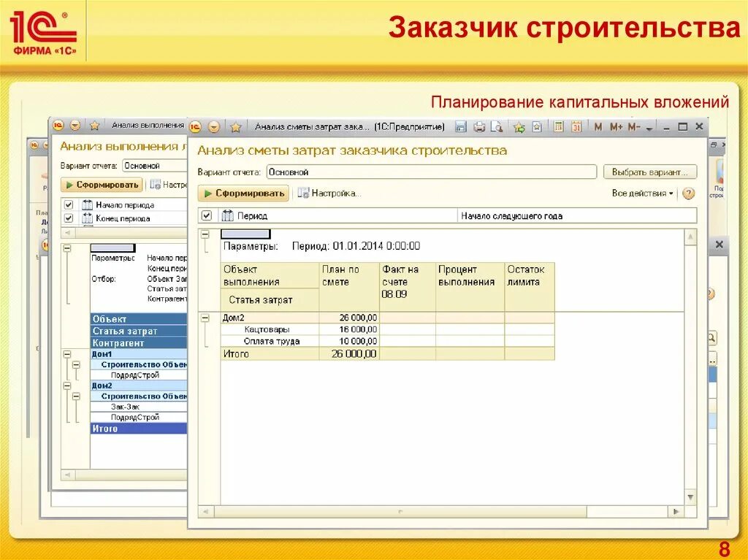Toggle the Конец периода checkbox
Image resolution: width=748 pixels, height=560 pixels.
tap(69, 218)
